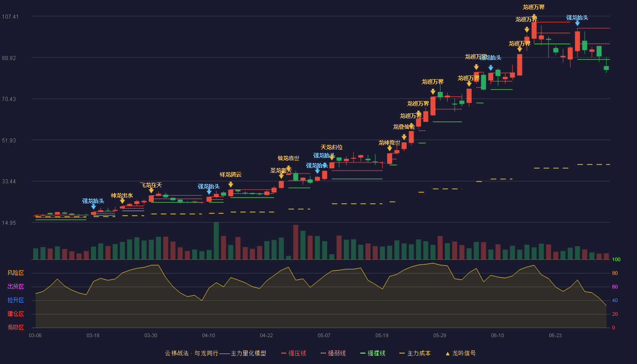Click the orange 80 indicator axis value
Viewport: 637px width, 364px height.
[615, 273]
